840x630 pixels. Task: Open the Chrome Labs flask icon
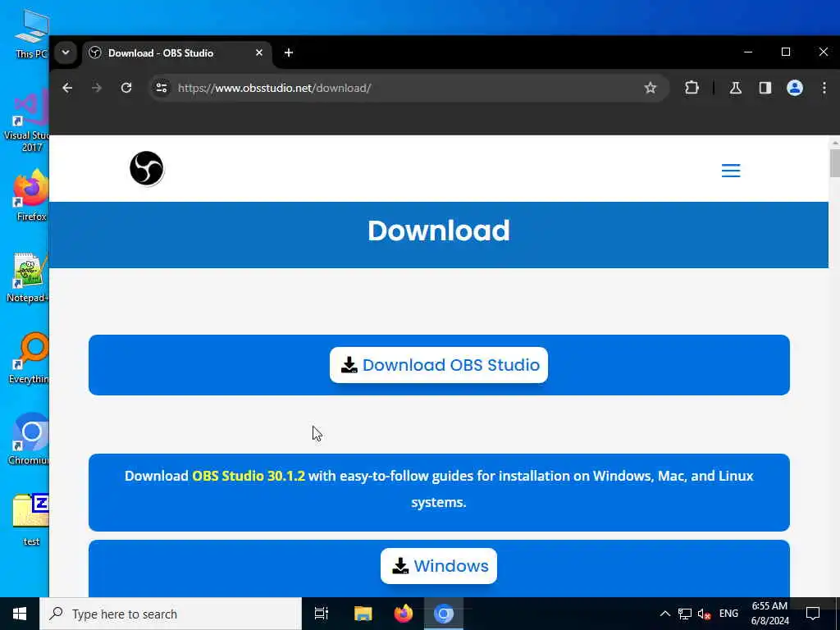point(736,88)
